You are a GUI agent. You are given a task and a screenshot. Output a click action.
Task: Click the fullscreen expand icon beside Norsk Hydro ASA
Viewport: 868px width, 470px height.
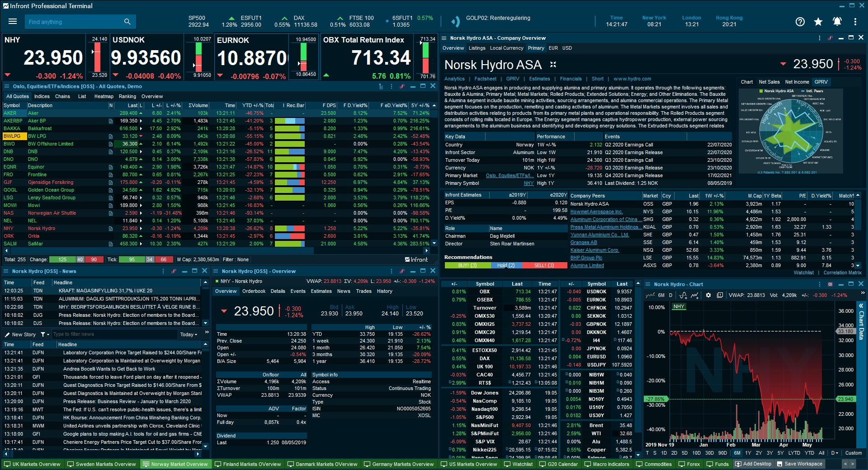[x=553, y=65]
